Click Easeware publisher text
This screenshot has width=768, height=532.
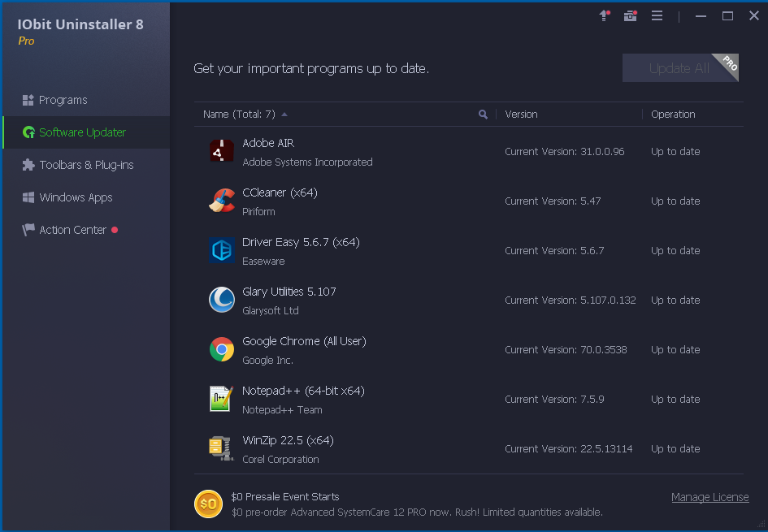[x=263, y=261]
